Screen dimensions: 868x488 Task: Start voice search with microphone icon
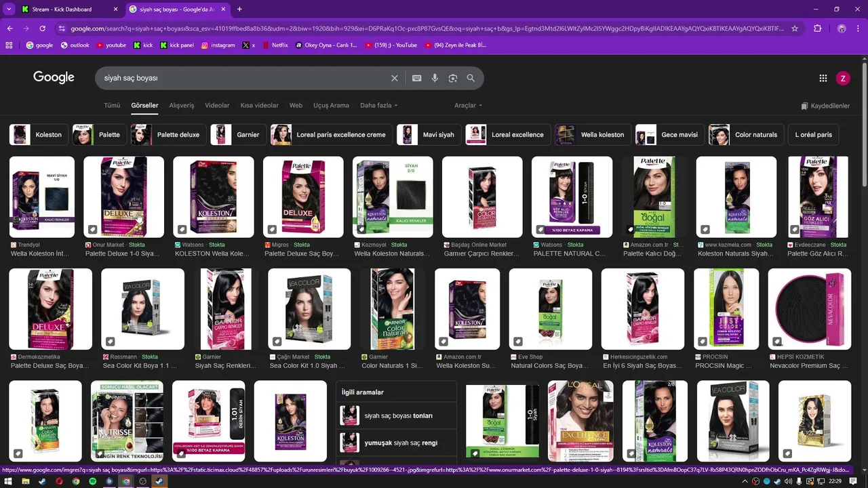[x=435, y=78]
